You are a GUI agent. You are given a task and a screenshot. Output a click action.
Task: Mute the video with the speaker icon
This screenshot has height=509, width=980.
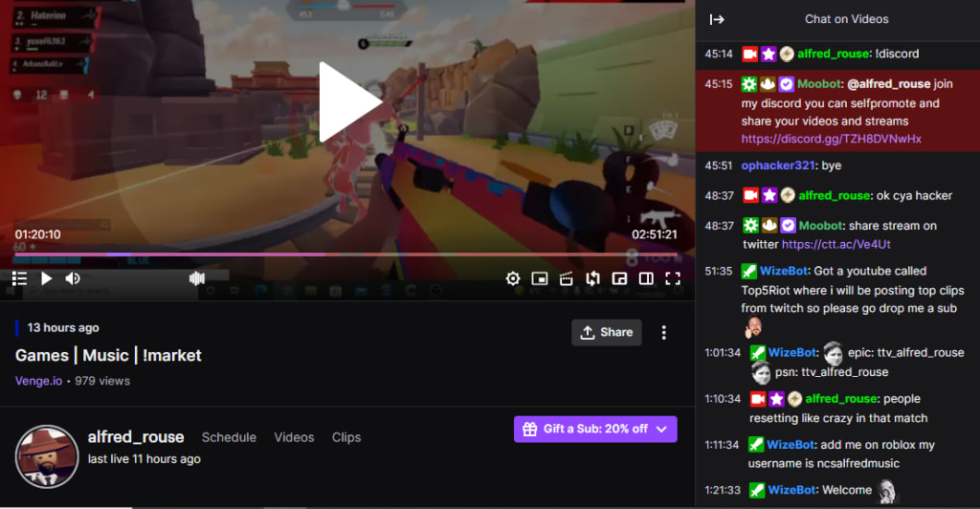pyautogui.click(x=73, y=278)
